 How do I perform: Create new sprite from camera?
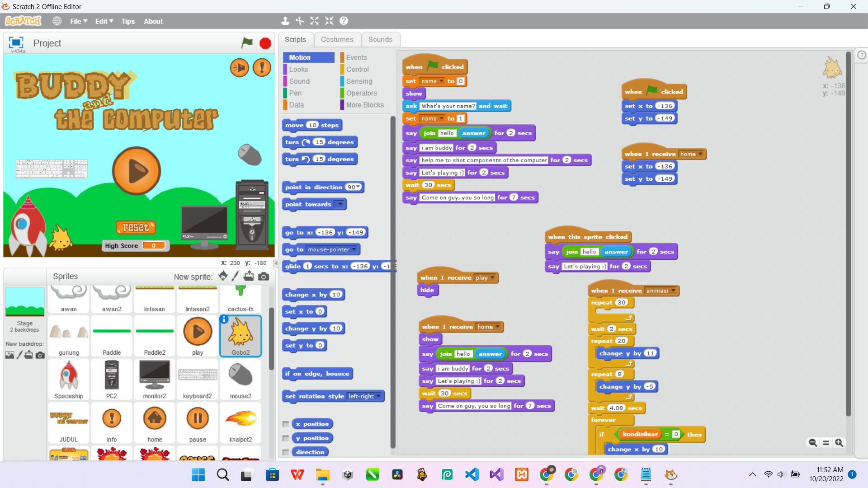(x=264, y=277)
